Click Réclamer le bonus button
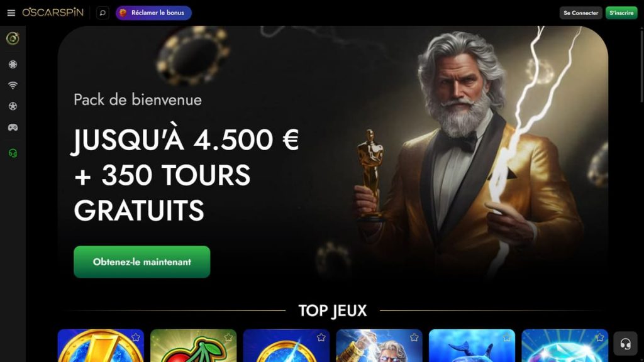 (153, 13)
